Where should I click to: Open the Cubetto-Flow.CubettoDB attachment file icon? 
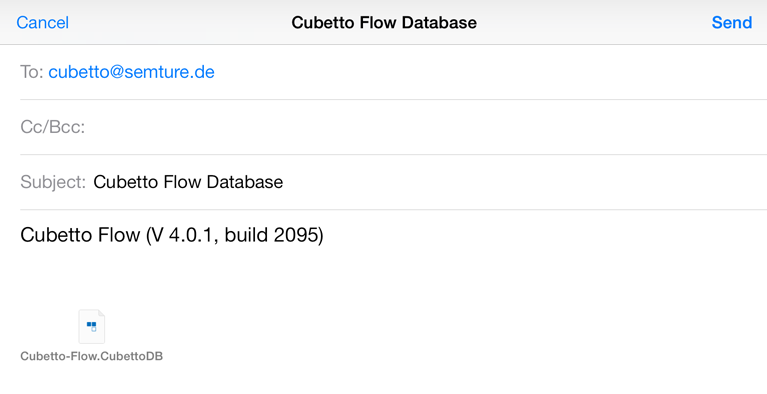91,326
